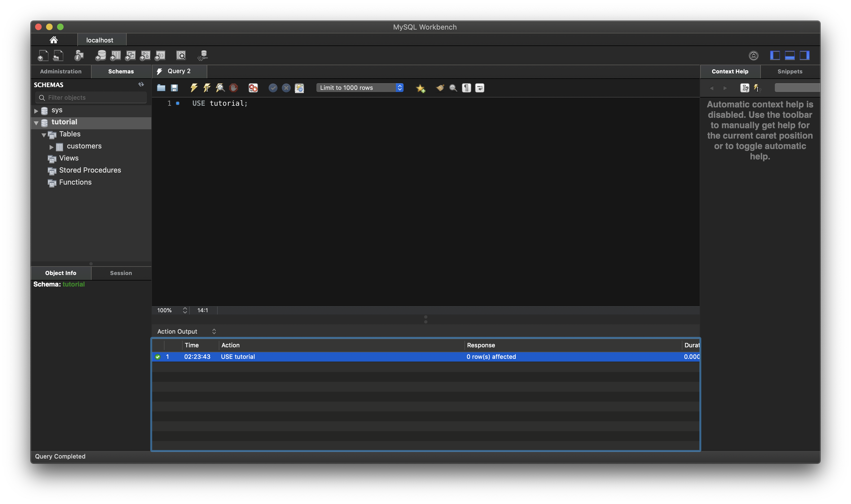Image resolution: width=851 pixels, height=504 pixels.
Task: Expand the customers table node
Action: pos(51,147)
